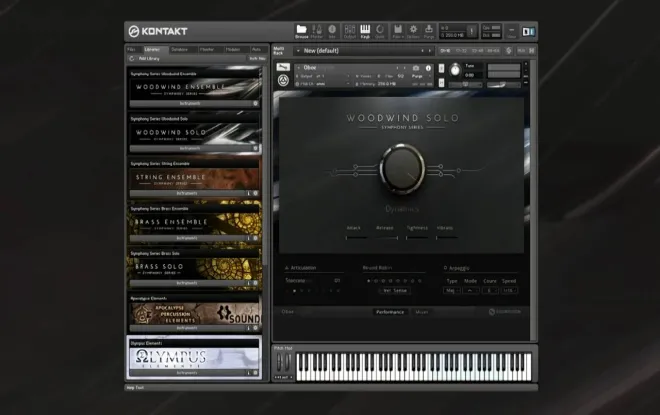This screenshot has height=415, width=660.
Task: Open the Oboe Purge dropdown
Action: click(420, 76)
